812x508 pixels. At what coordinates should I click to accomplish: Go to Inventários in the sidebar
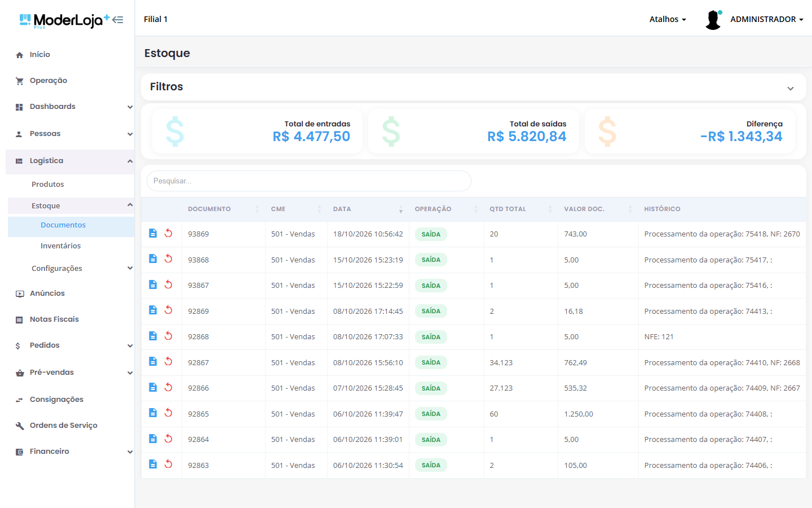coord(60,246)
